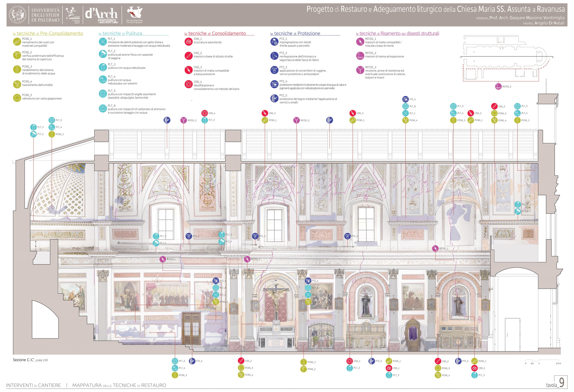Click the olive PCNS_5 velinatura legend circle

(x=17, y=98)
